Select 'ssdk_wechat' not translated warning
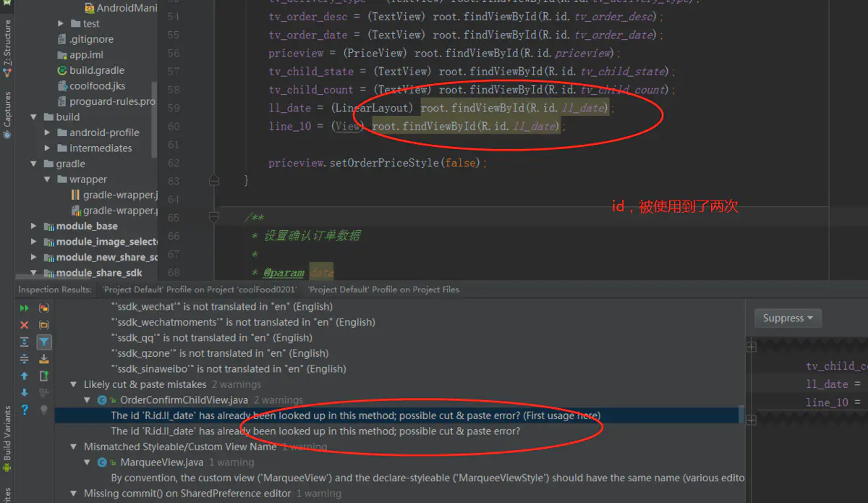Viewport: 868px width, 503px height. 222,306
